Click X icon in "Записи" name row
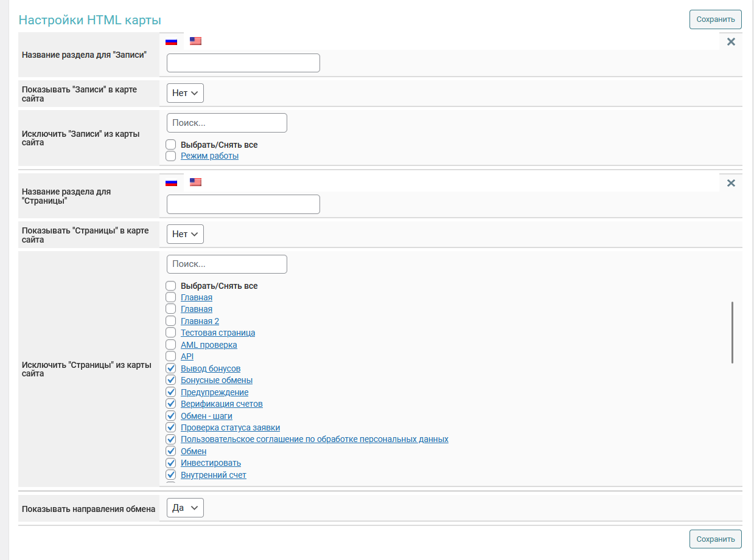 [x=731, y=42]
